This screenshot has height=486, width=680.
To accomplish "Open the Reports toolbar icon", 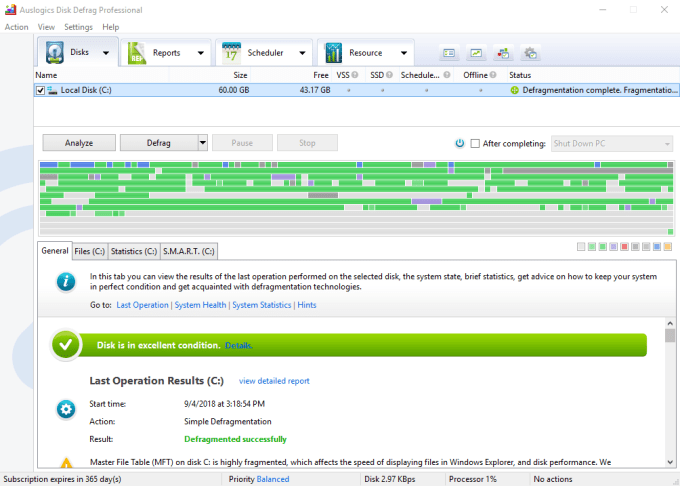I will coord(136,53).
